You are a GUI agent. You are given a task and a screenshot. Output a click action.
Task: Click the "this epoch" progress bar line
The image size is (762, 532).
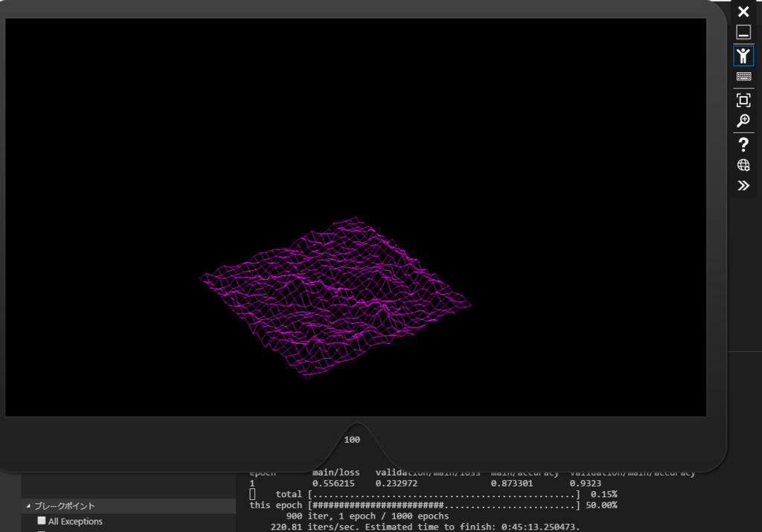[x=434, y=505]
